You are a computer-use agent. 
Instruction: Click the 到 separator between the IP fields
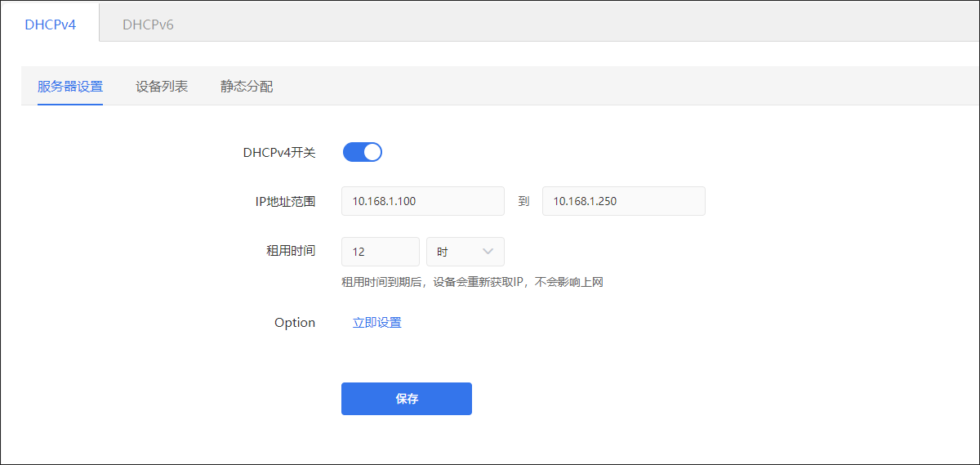(523, 201)
